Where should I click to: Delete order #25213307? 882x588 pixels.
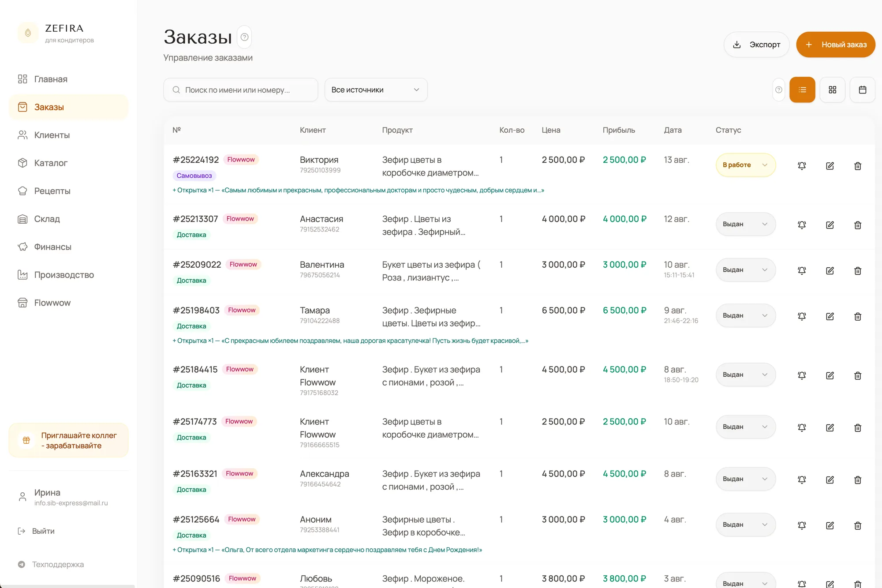[x=858, y=225]
